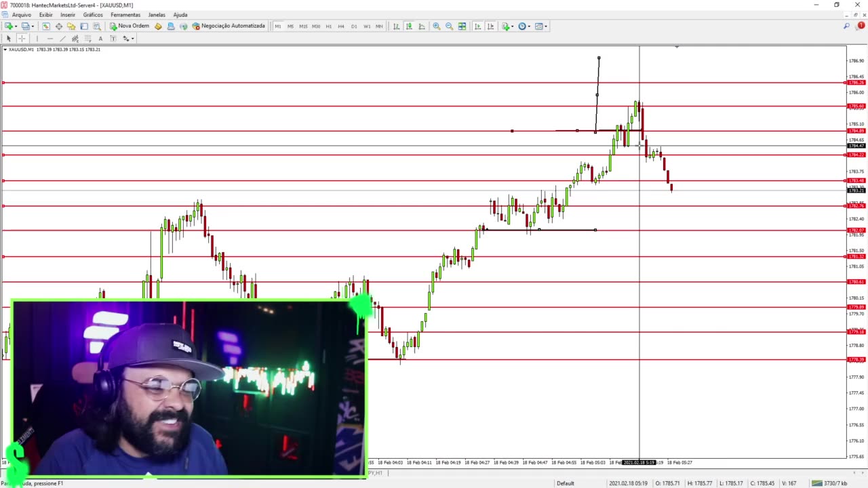The width and height of the screenshot is (868, 488).
Task: Toggle the Market Watch window icon
Action: (x=46, y=26)
